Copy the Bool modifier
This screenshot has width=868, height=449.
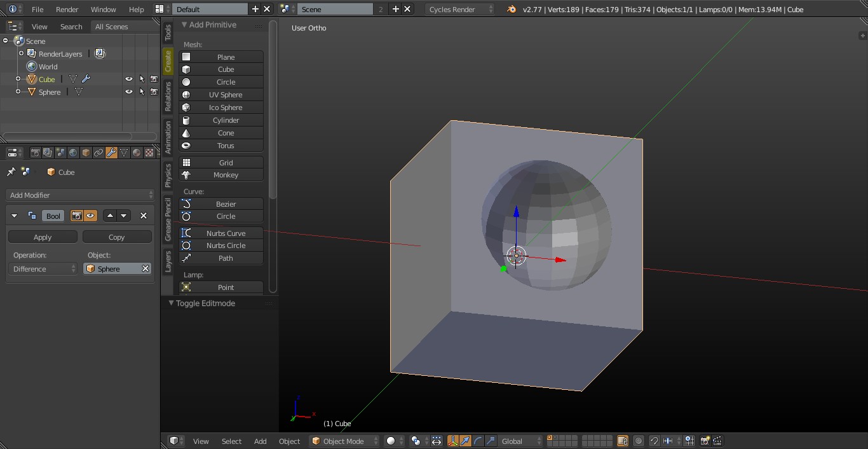click(117, 237)
